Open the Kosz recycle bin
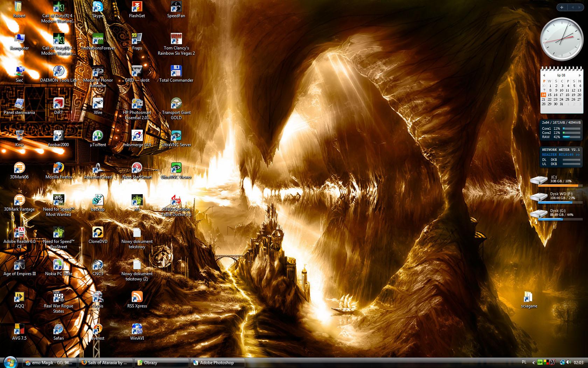Viewport: 588px width, 368px height. [x=20, y=139]
